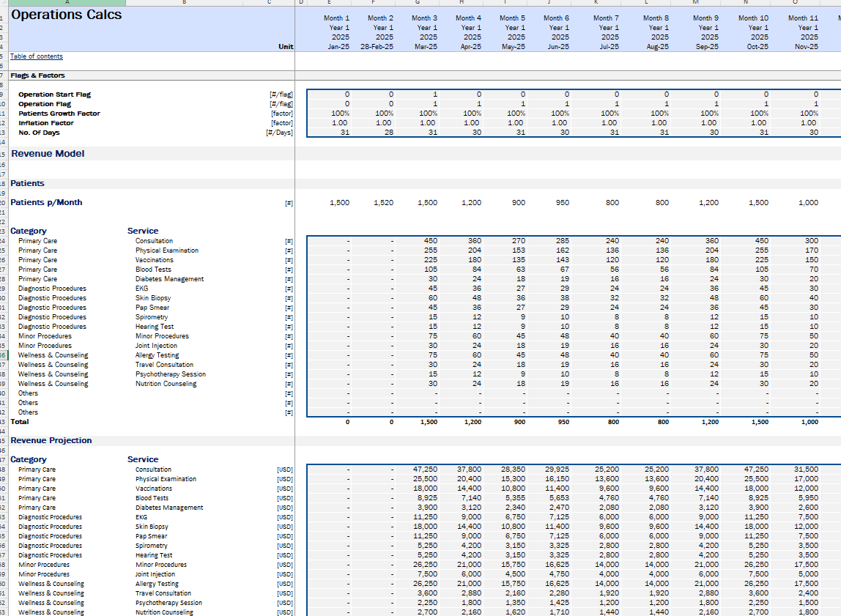Select the Total row label in patients table
The image size is (841, 616).
pyautogui.click(x=20, y=422)
